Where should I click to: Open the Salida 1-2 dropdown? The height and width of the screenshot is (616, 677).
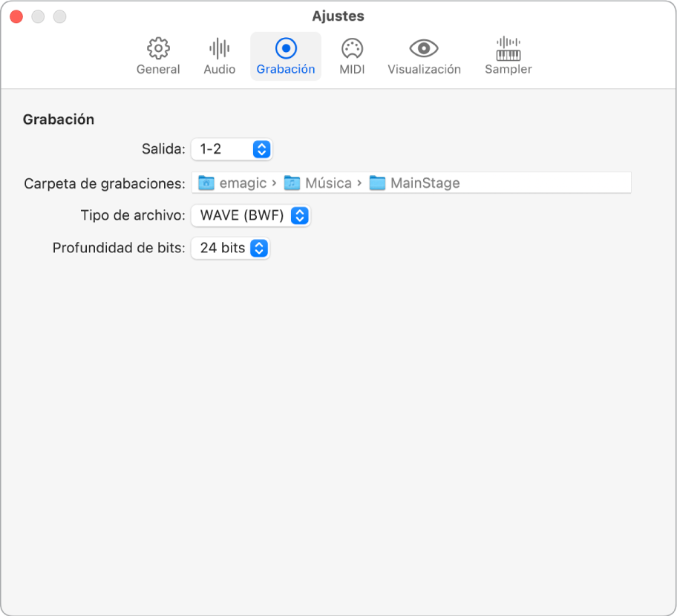pyautogui.click(x=232, y=149)
